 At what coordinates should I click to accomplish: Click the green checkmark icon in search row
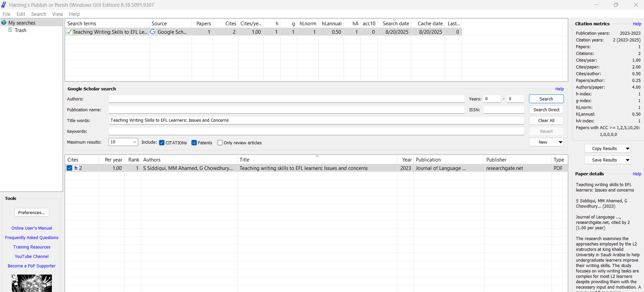(x=69, y=32)
